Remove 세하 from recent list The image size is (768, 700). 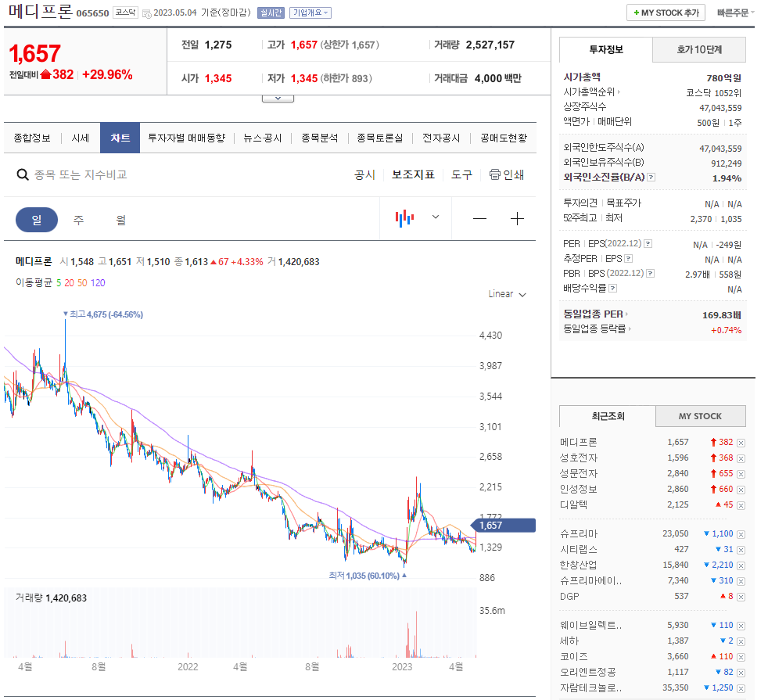click(741, 641)
